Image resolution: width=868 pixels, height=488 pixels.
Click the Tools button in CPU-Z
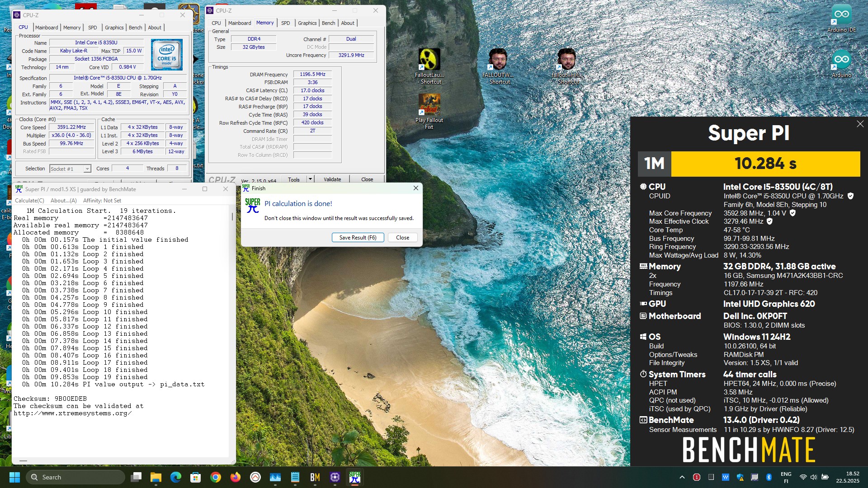click(x=294, y=179)
